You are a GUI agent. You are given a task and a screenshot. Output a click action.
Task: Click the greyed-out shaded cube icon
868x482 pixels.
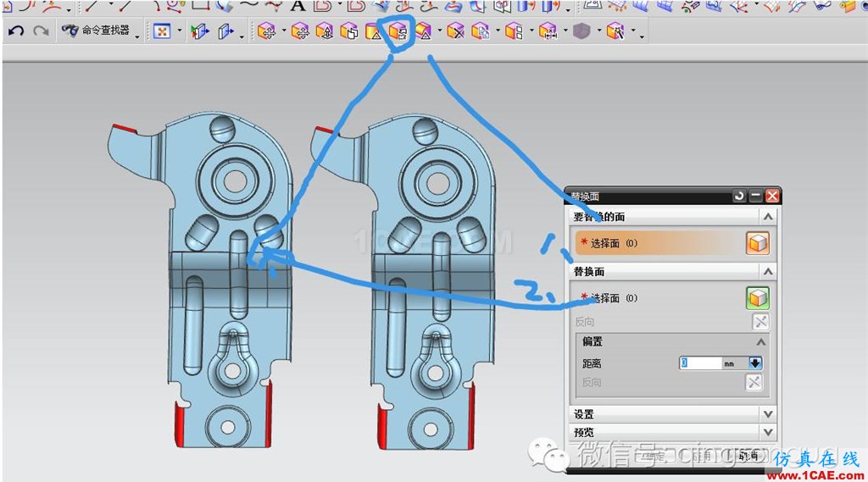[581, 31]
